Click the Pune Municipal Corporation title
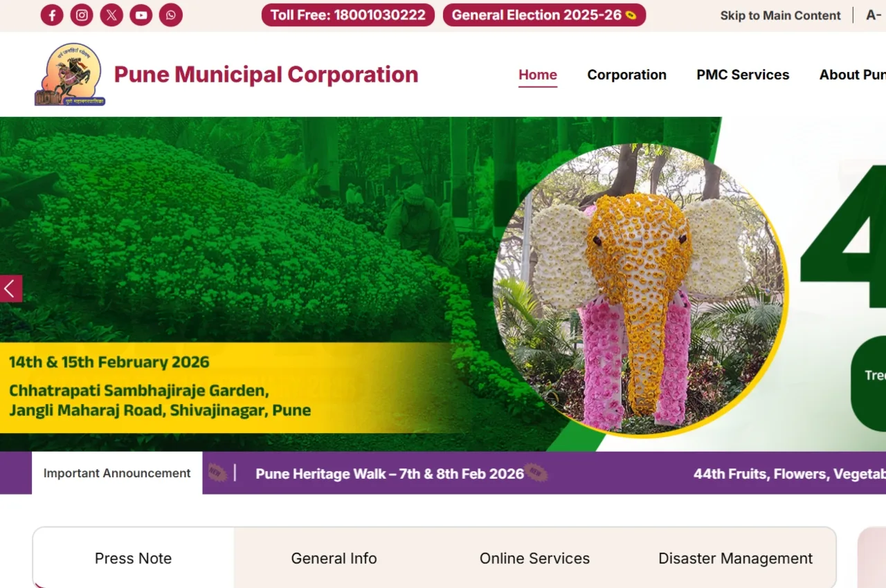Viewport: 886px width, 588px height. [x=266, y=75]
